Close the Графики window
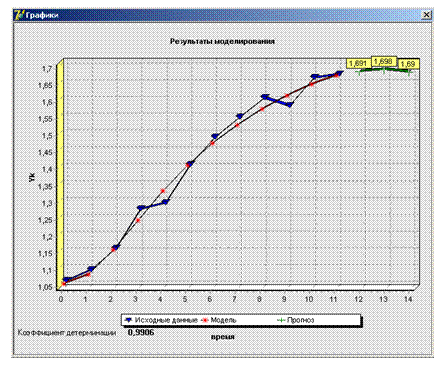This screenshot has width=446, height=365. coord(426,15)
